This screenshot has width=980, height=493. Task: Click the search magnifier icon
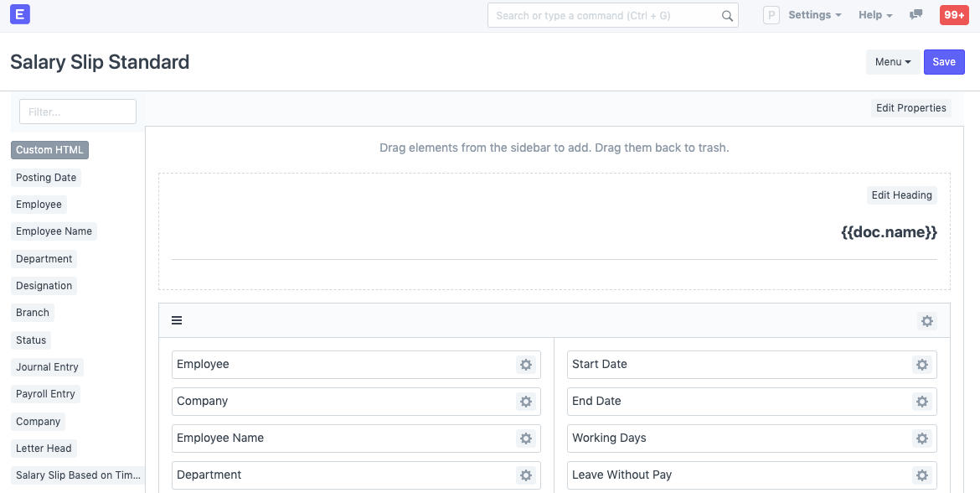pos(726,14)
